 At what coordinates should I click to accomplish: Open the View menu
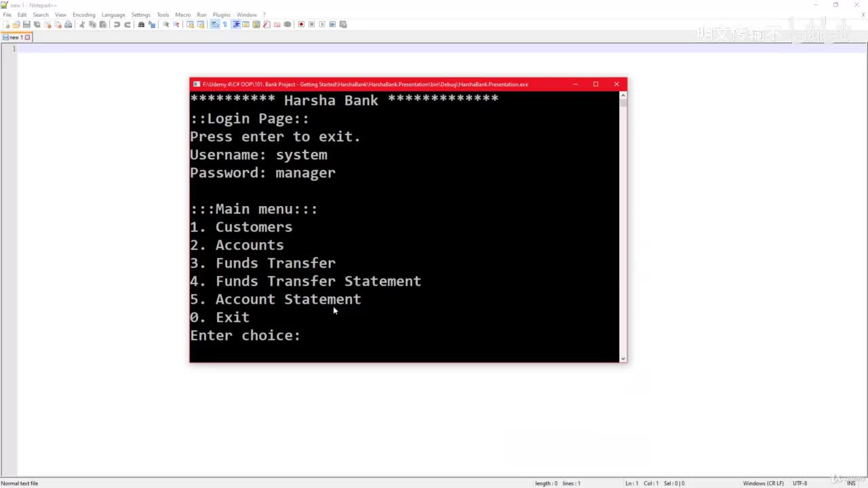click(61, 14)
